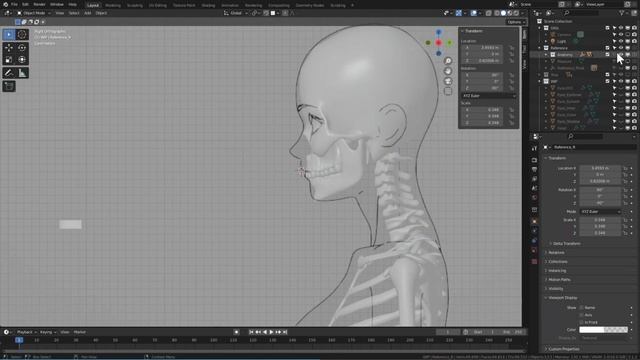Select the Scale tool
The image size is (640, 360).
coord(9,60)
